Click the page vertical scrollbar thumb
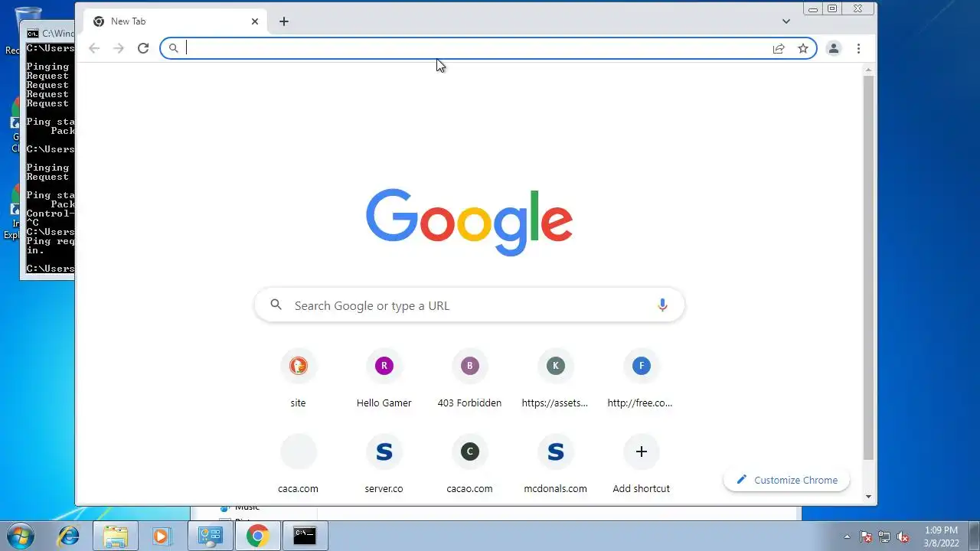980x551 pixels. (x=868, y=268)
